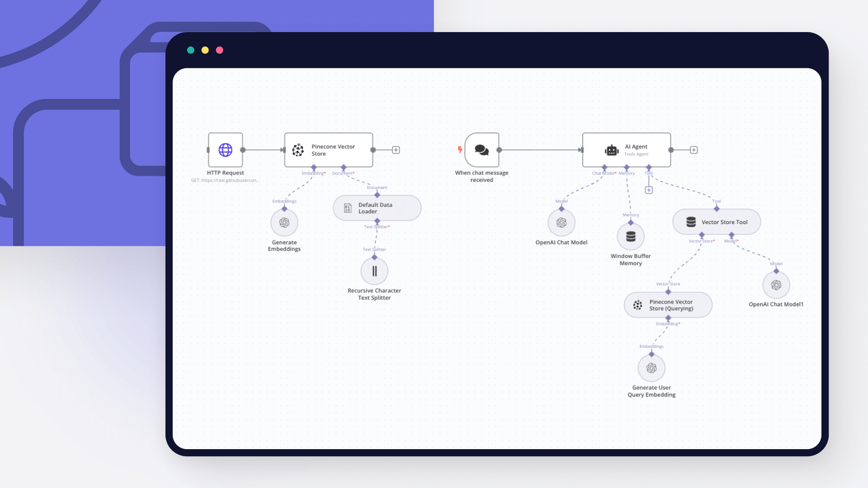
Task: Select the Recursive Character Text Splitter node
Action: point(375,271)
